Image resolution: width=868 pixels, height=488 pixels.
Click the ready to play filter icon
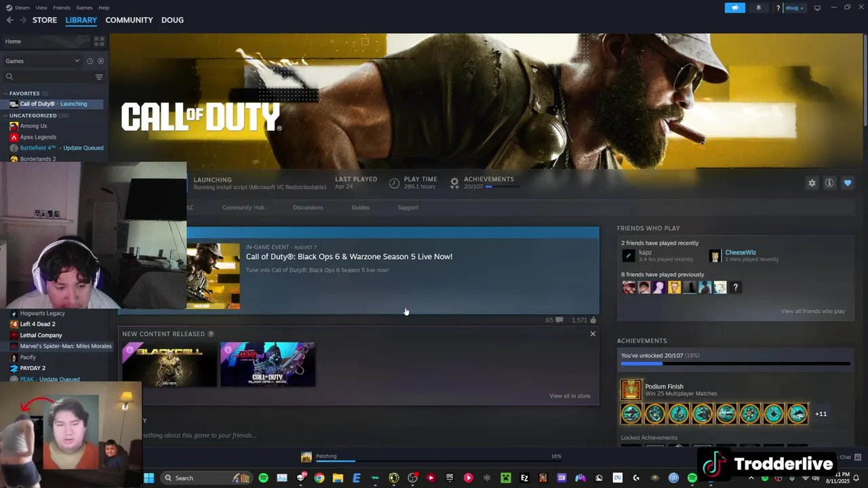100,61
